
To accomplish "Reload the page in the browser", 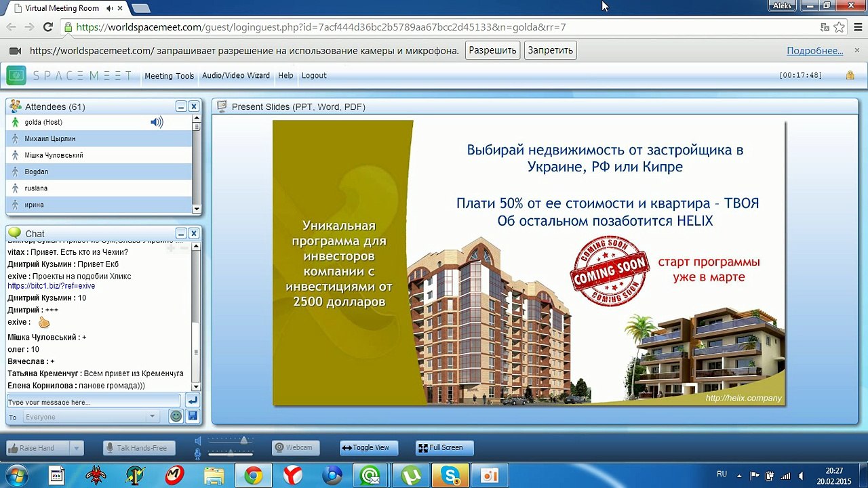I will tap(47, 27).
